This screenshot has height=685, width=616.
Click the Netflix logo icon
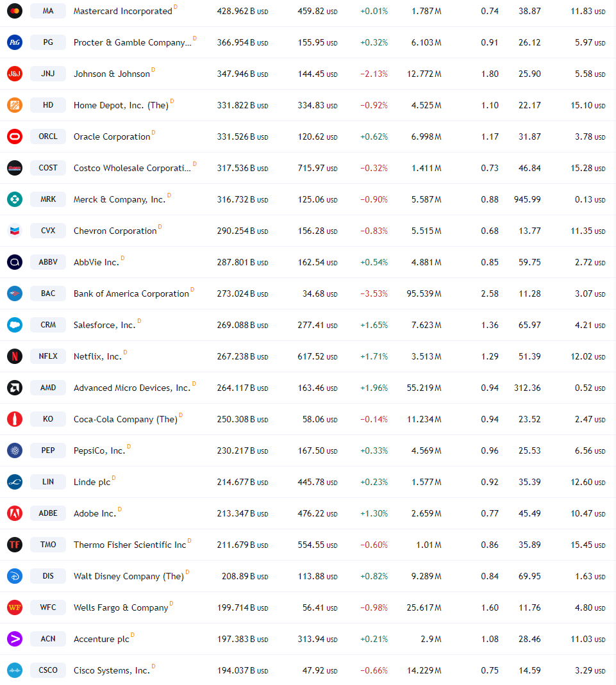tap(15, 356)
